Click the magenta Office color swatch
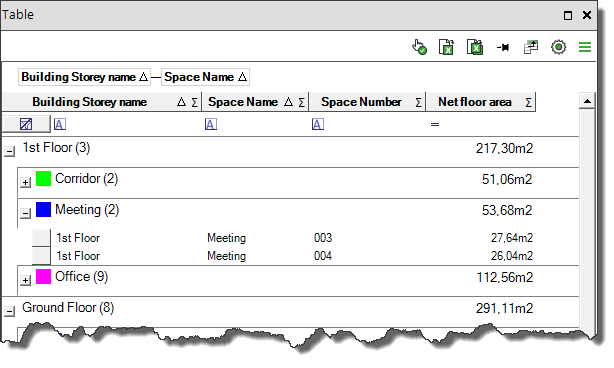Viewport: 614px width, 368px height. click(43, 276)
